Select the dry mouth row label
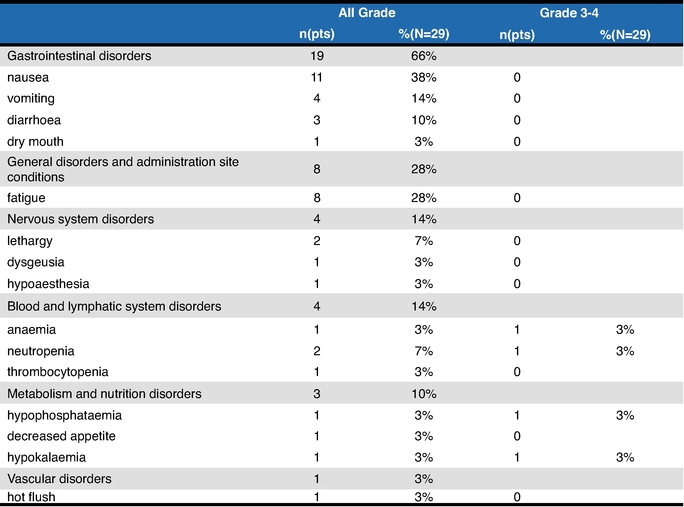Image resolution: width=684 pixels, height=507 pixels. coord(35,142)
